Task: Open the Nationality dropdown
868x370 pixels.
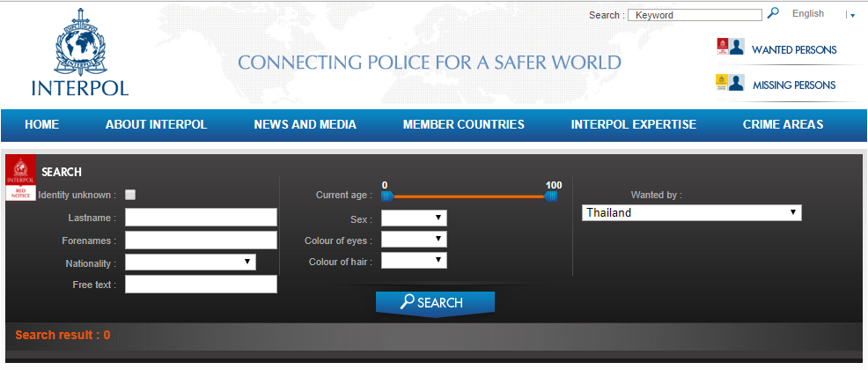Action: (x=190, y=262)
